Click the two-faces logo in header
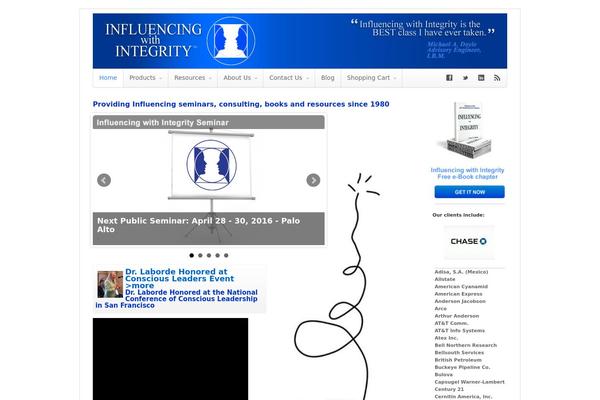Image resolution: width=600 pixels, height=400 pixels. (231, 41)
